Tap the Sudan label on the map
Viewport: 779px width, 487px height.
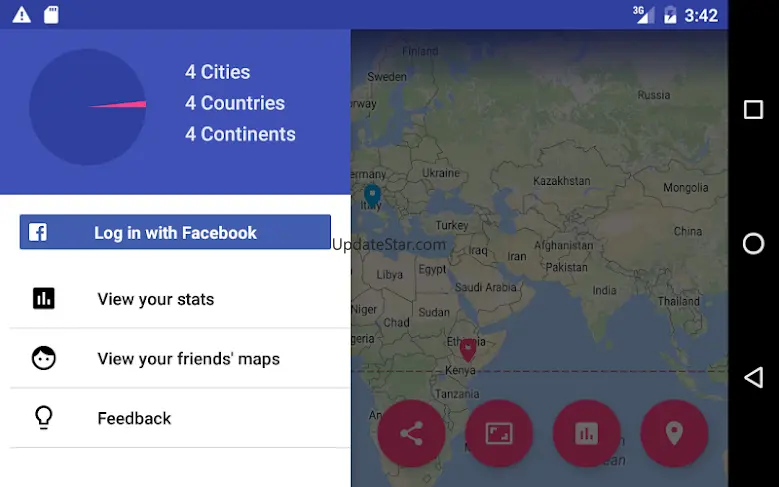tap(434, 312)
